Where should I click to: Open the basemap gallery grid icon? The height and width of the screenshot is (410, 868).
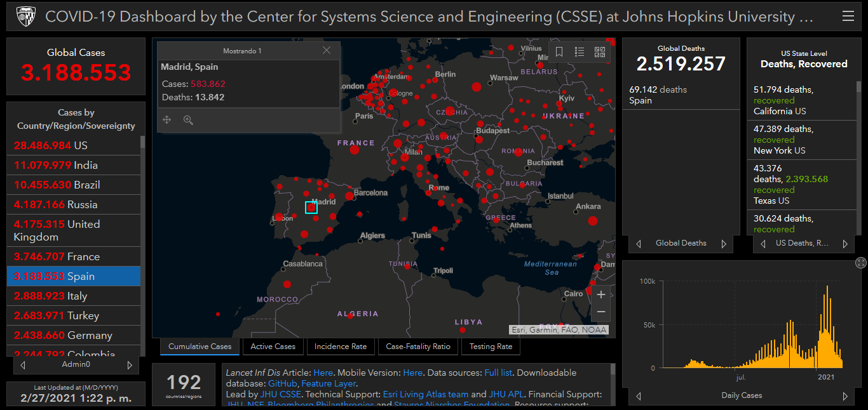click(599, 52)
